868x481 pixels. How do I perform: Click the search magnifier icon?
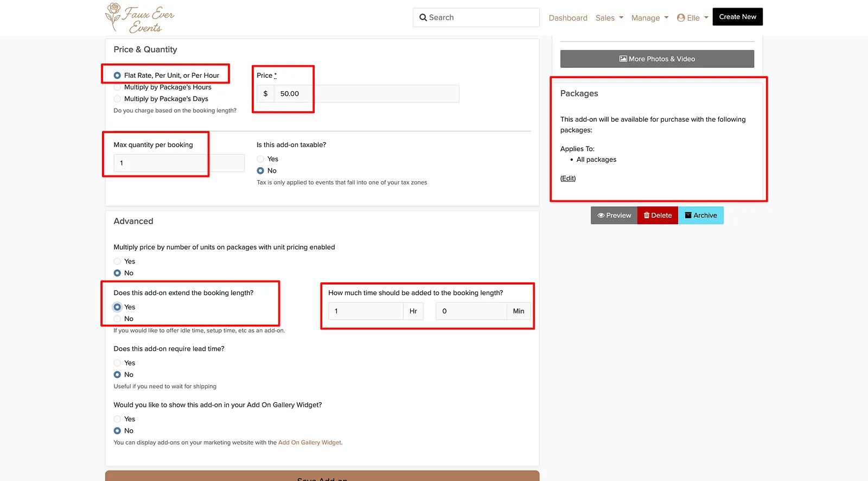coord(423,17)
